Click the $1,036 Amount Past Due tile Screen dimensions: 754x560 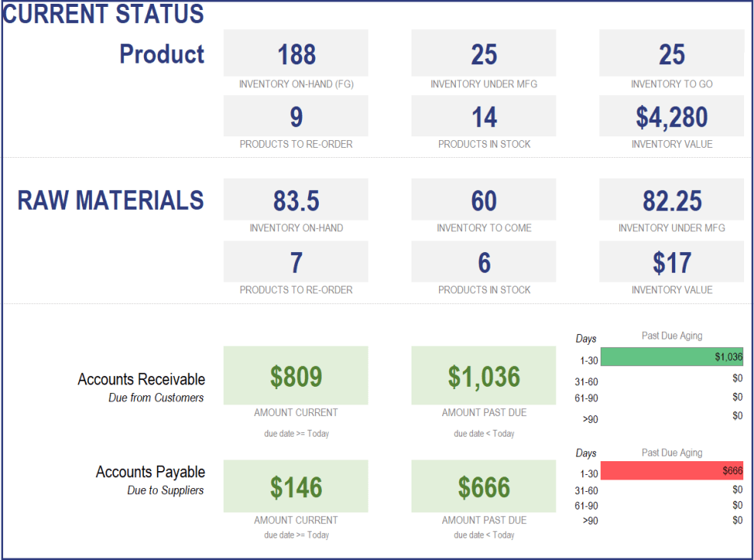(484, 375)
